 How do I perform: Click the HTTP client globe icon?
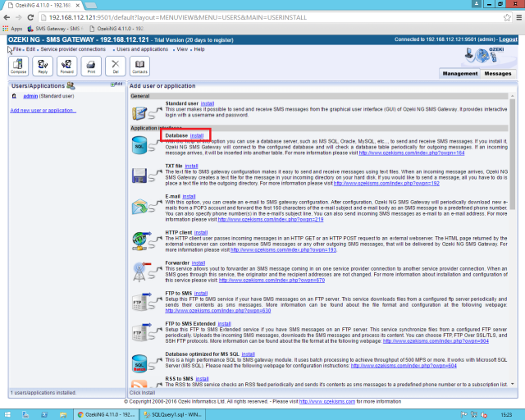click(x=139, y=241)
